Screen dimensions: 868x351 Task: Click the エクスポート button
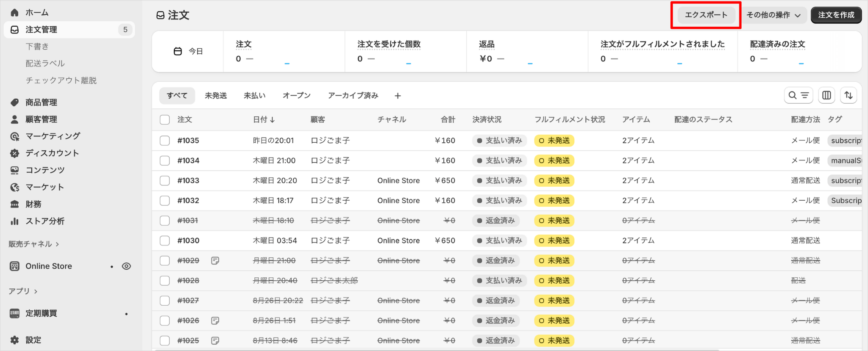coord(706,15)
